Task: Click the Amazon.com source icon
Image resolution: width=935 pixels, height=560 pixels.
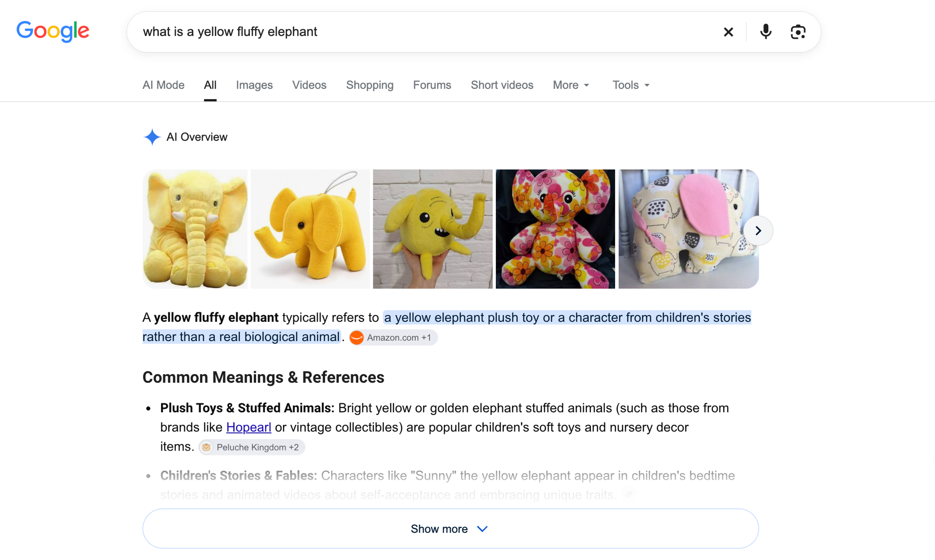Action: pyautogui.click(x=356, y=337)
